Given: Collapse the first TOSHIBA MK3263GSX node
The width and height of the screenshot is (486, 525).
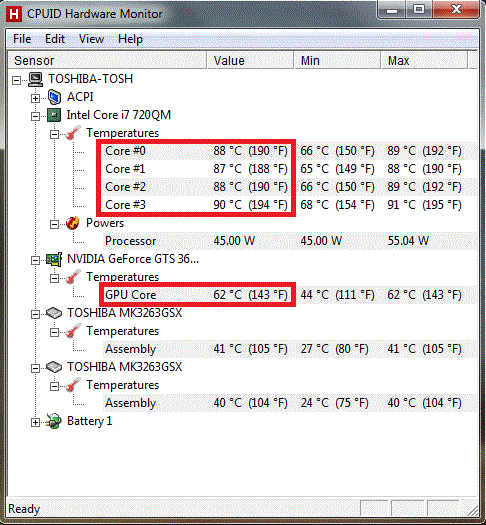Looking at the screenshot, I should (x=35, y=314).
